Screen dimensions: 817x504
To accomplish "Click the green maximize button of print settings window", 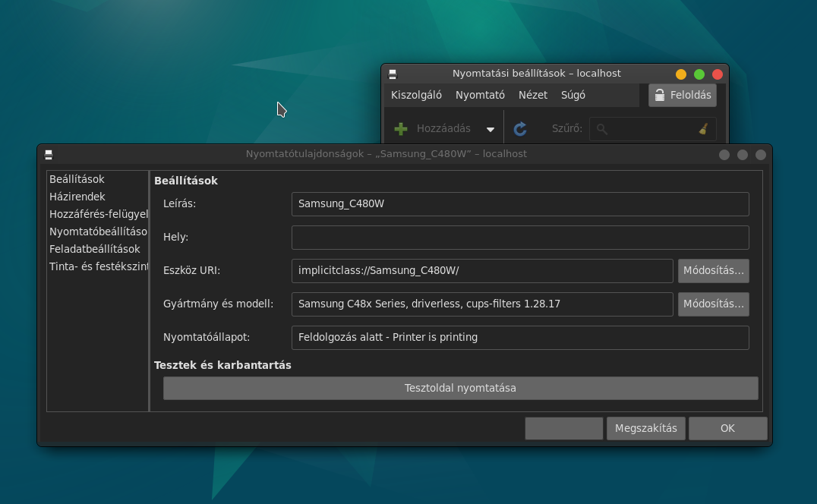I will click(x=699, y=74).
